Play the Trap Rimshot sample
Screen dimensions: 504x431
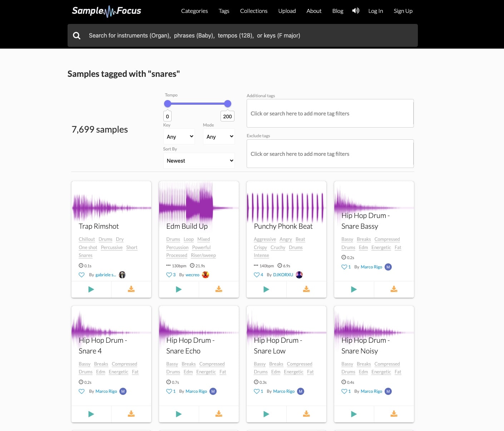click(91, 289)
